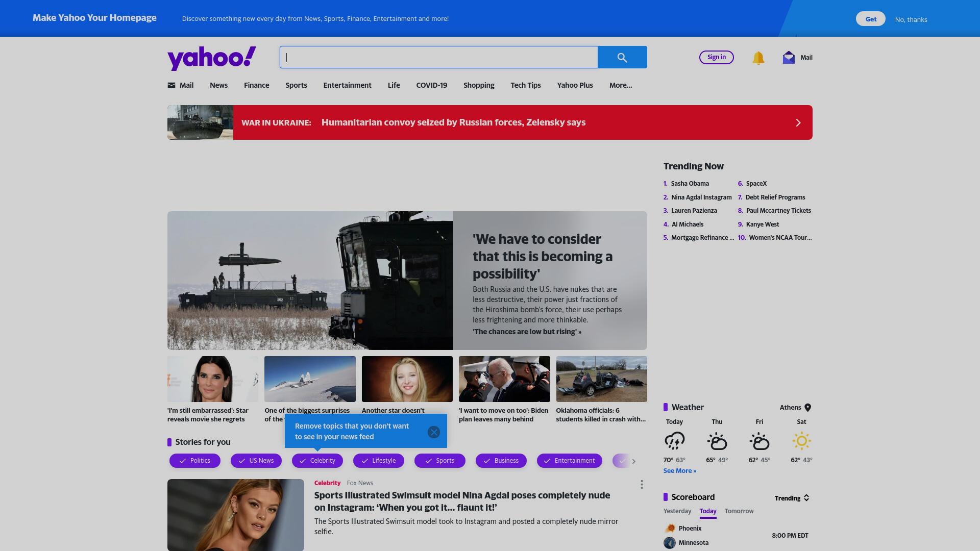980x551 pixels.
Task: Dismiss the banner with No, thanks
Action: click(911, 19)
